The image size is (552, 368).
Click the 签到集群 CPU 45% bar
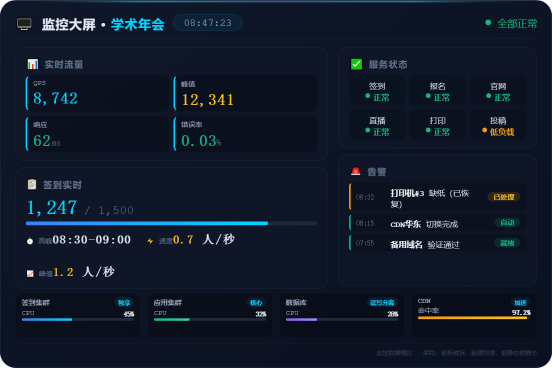(78, 320)
